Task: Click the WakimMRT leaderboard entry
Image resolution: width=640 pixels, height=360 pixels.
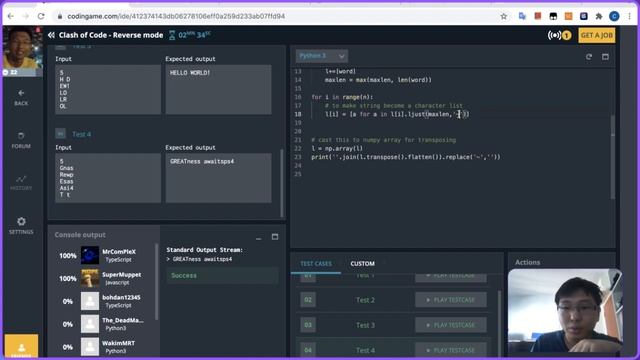Action: pos(102,347)
